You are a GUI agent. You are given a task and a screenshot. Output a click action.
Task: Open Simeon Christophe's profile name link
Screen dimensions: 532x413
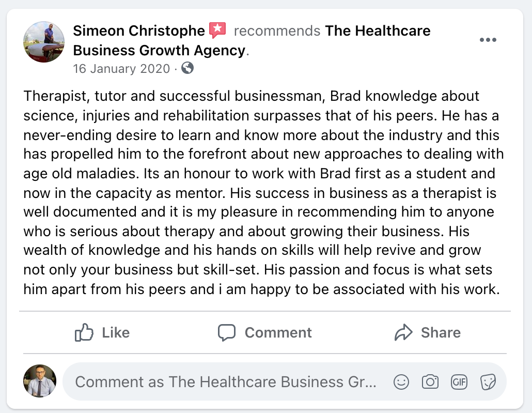point(139,30)
